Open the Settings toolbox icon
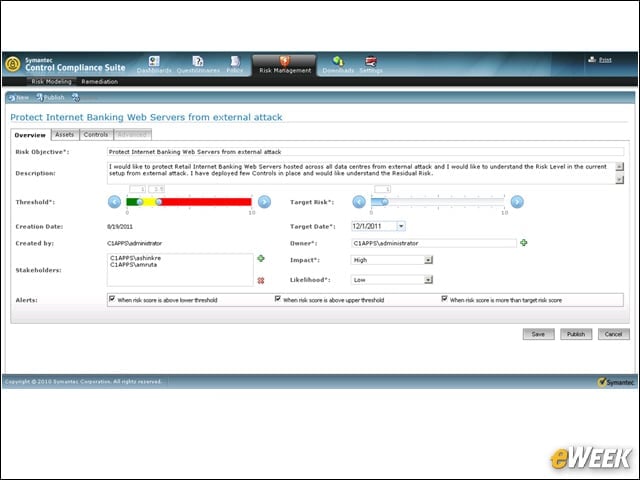640x480 pixels. [371, 61]
